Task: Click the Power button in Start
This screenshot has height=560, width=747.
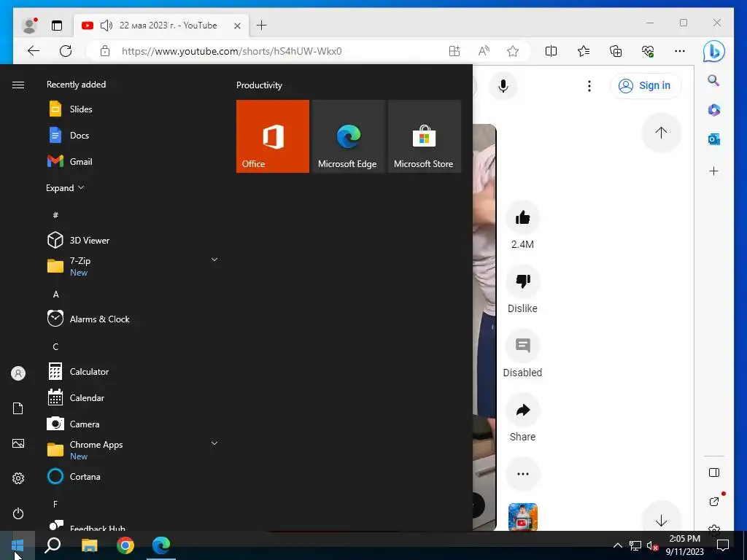Action: click(x=18, y=513)
